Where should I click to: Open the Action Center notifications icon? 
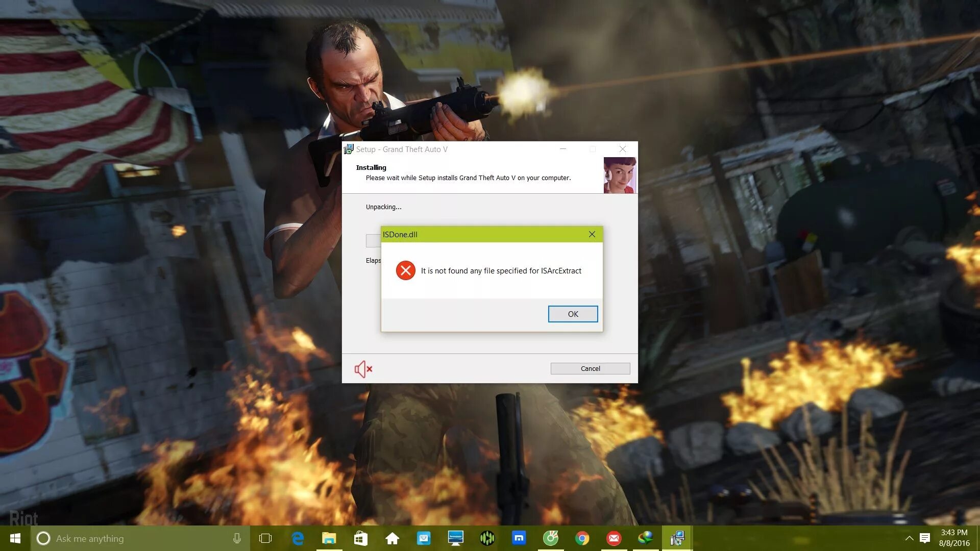coord(925,538)
